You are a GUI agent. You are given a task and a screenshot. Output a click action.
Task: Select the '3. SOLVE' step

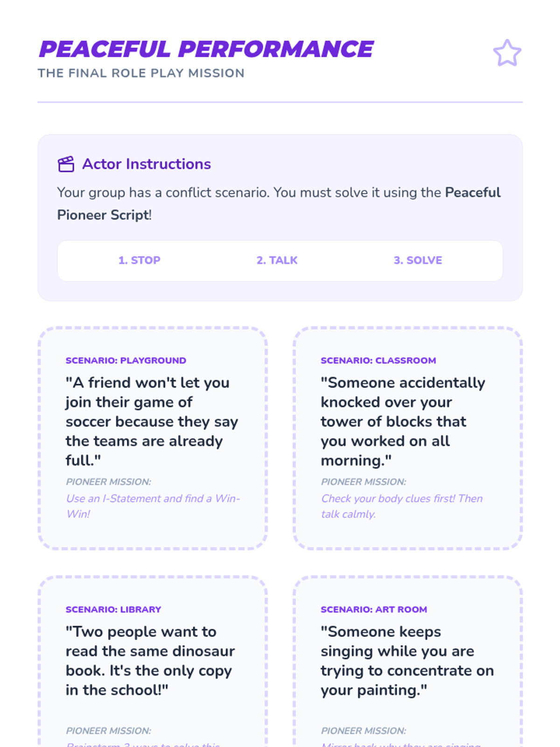pos(418,260)
